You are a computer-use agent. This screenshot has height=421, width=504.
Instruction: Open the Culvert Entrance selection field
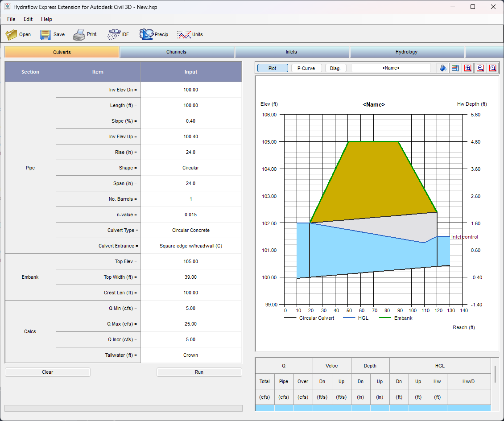[x=191, y=246]
